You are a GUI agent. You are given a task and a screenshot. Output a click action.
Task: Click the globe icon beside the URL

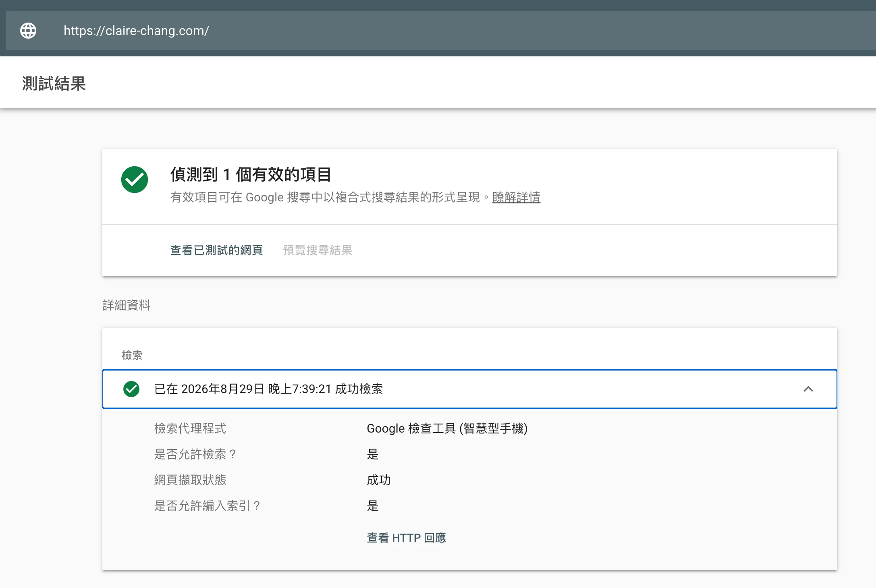[x=28, y=31]
